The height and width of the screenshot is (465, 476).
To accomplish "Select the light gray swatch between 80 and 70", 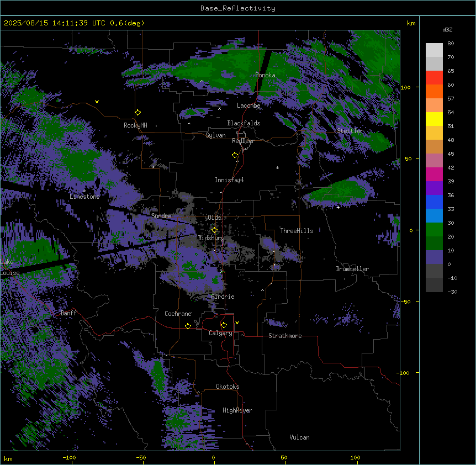I will [434, 50].
